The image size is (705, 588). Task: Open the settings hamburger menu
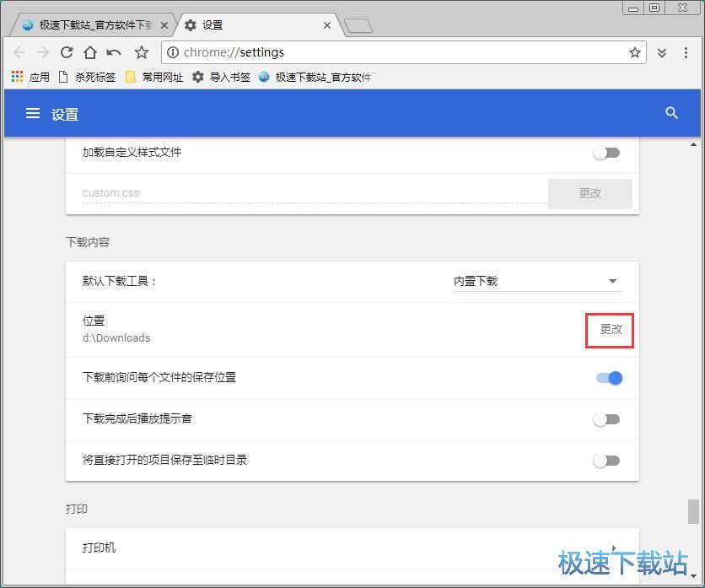point(33,113)
